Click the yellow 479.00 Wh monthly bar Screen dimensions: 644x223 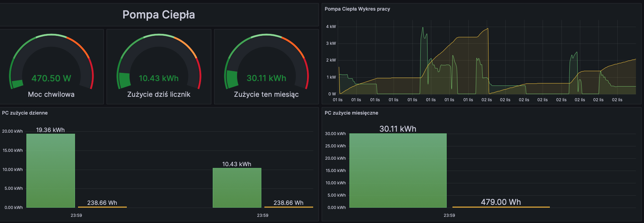pyautogui.click(x=501, y=207)
